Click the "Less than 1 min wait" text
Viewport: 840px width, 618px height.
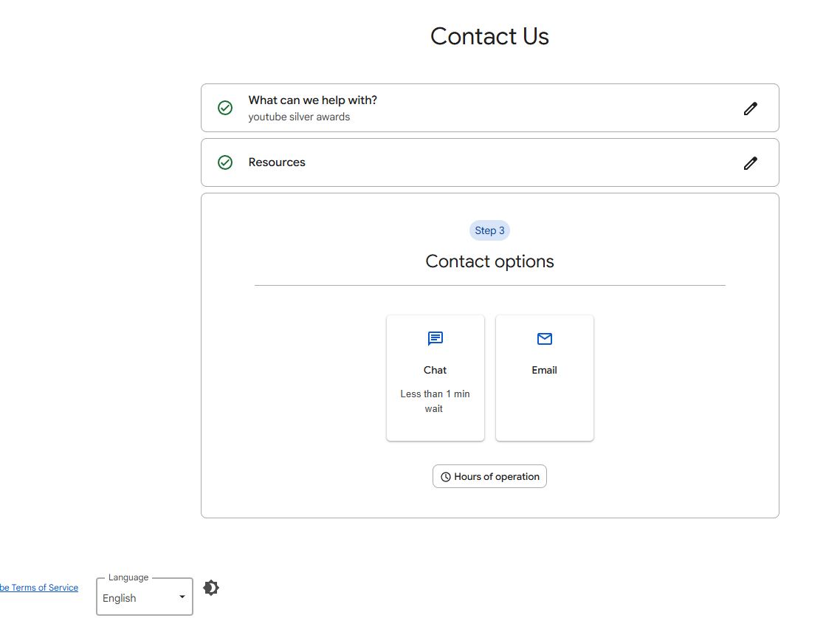pos(435,401)
